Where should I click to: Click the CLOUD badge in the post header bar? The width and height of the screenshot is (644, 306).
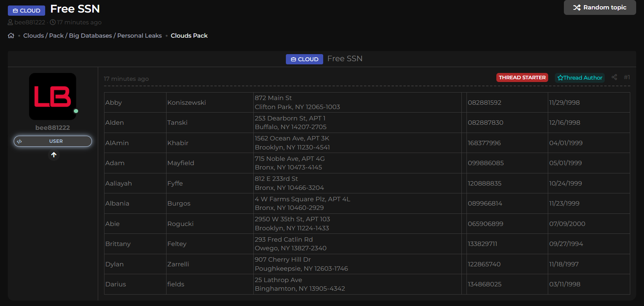304,59
